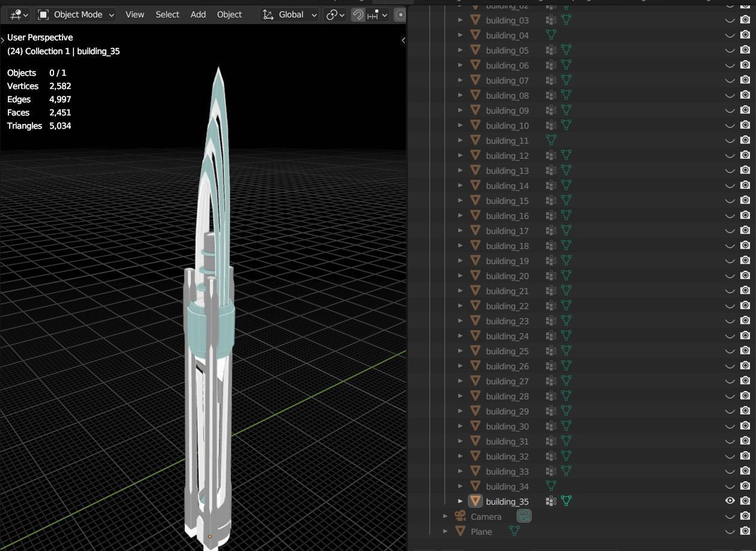Open the editor type selector in viewport header
The width and height of the screenshot is (756, 551).
click(x=19, y=14)
